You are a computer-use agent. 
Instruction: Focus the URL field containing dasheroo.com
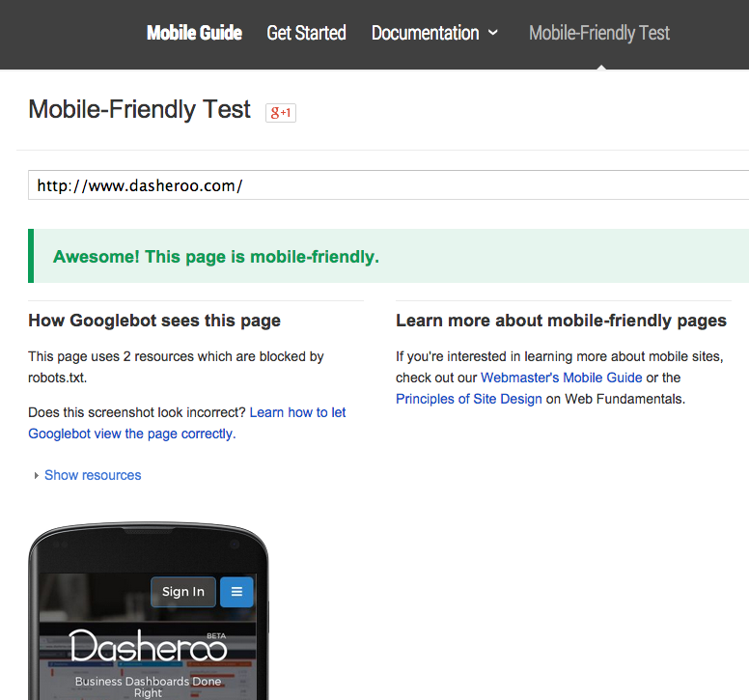tap(386, 185)
